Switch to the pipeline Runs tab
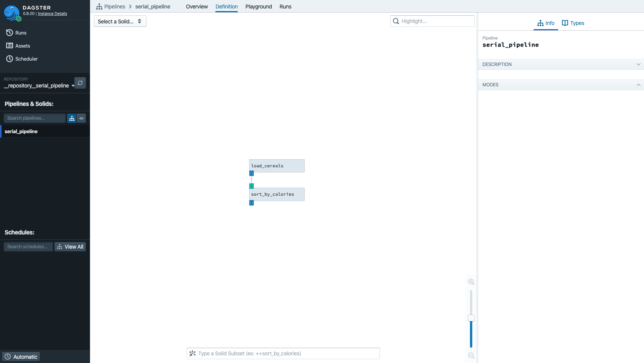The height and width of the screenshot is (363, 644). tap(285, 7)
